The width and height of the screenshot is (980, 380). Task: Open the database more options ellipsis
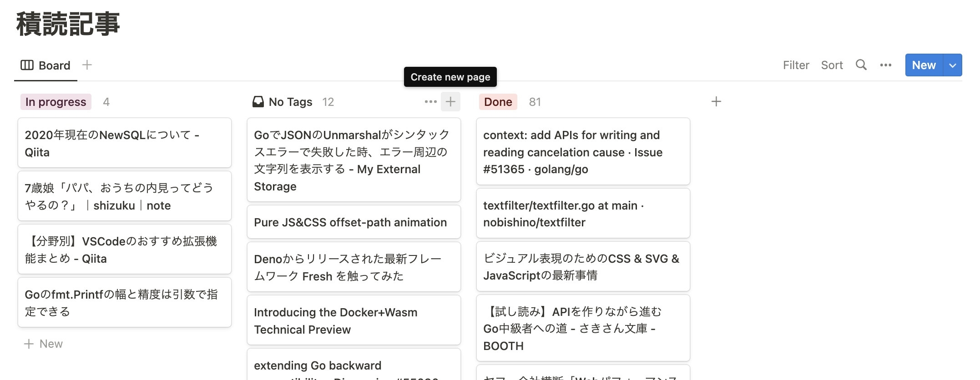pos(885,65)
